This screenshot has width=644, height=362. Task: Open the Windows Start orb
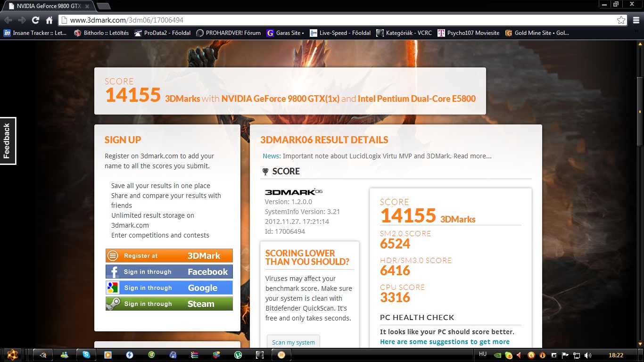[12, 355]
